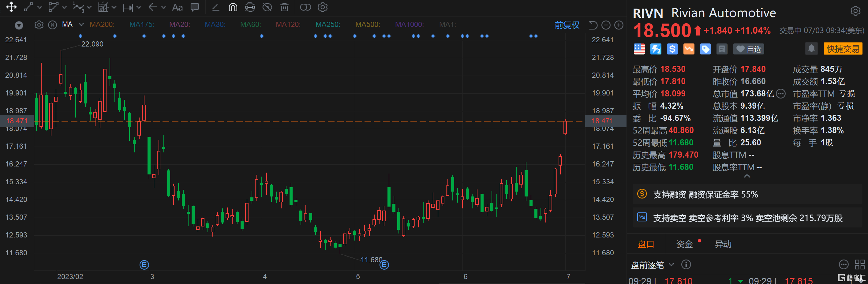Open MA indicator settings gear
Viewport: 868px width, 284px height.
coord(39,25)
